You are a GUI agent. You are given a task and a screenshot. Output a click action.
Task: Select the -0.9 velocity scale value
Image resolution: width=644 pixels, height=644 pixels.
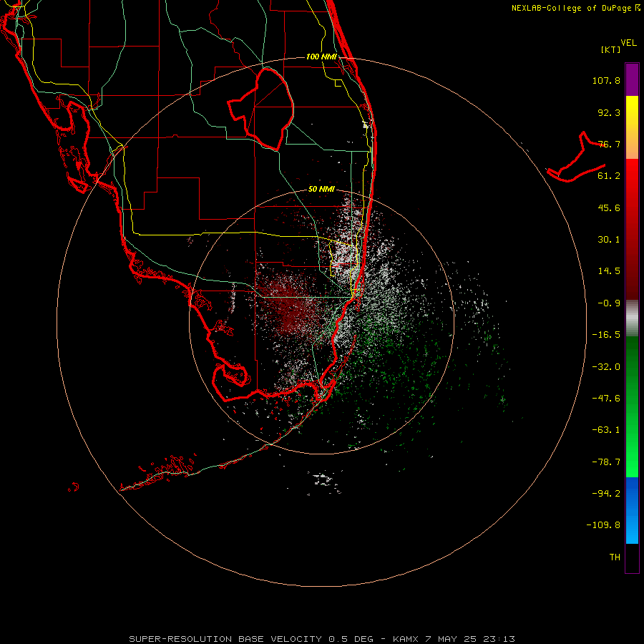tap(609, 303)
